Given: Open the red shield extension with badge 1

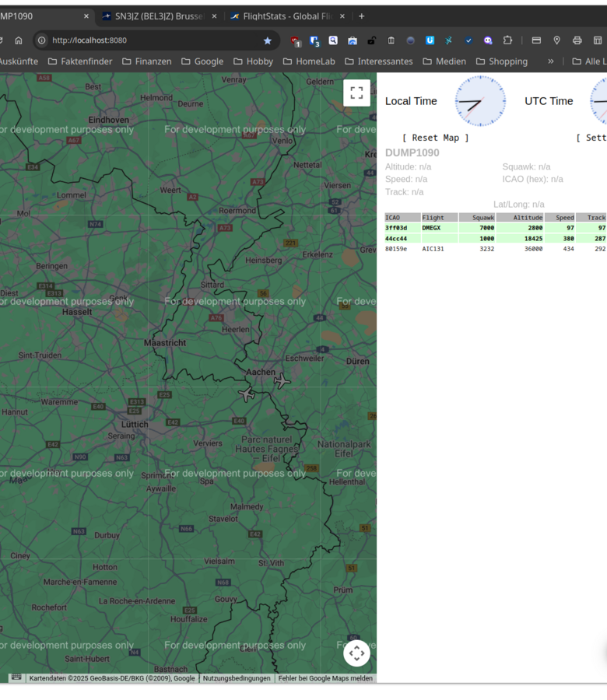Looking at the screenshot, I should pos(295,41).
